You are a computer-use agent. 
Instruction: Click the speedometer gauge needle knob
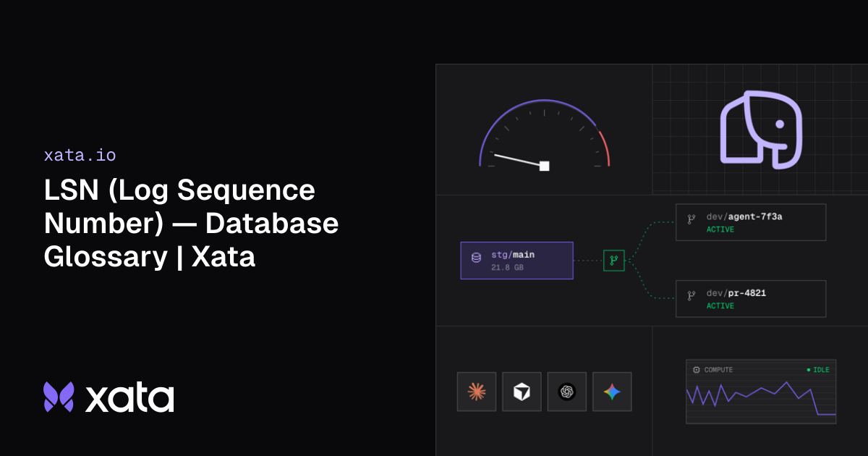click(544, 166)
